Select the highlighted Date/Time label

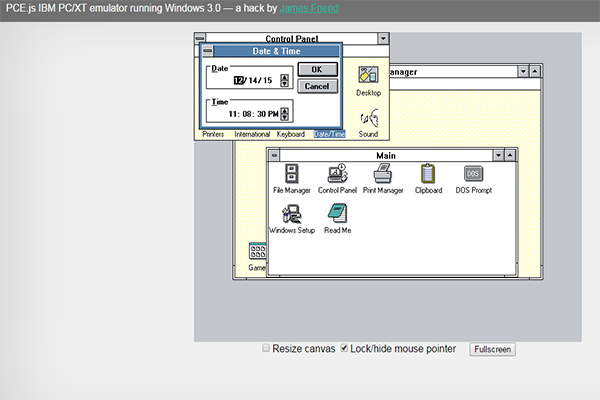[x=329, y=134]
